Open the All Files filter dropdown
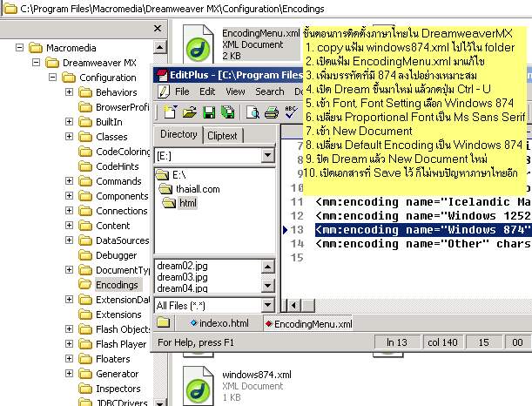This screenshot has height=406, width=532. (x=267, y=306)
